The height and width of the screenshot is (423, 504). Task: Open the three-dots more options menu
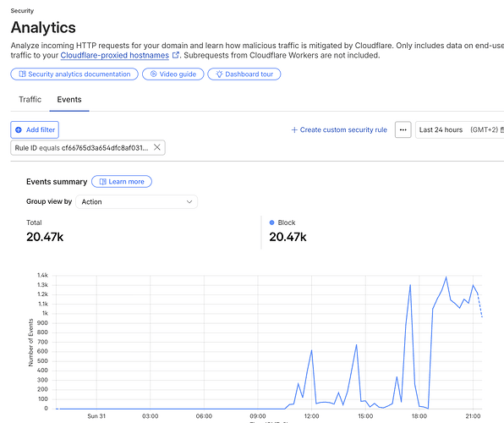point(403,129)
